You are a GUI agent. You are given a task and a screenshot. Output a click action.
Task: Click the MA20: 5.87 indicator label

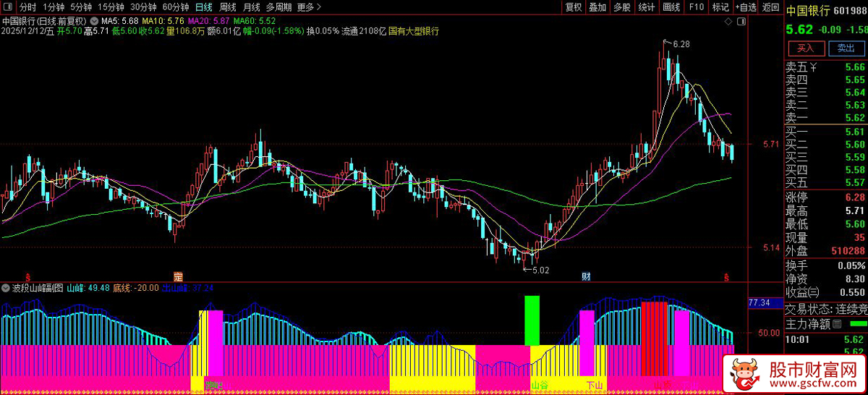tap(209, 21)
